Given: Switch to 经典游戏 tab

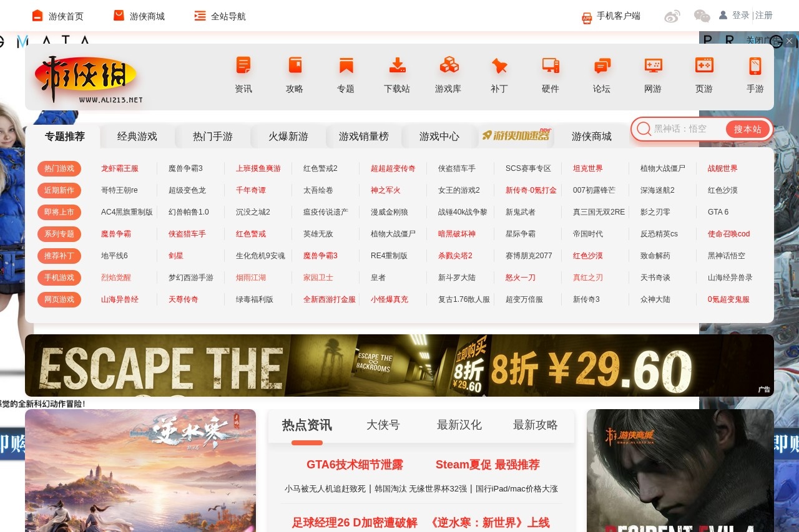Looking at the screenshot, I should pos(137,136).
